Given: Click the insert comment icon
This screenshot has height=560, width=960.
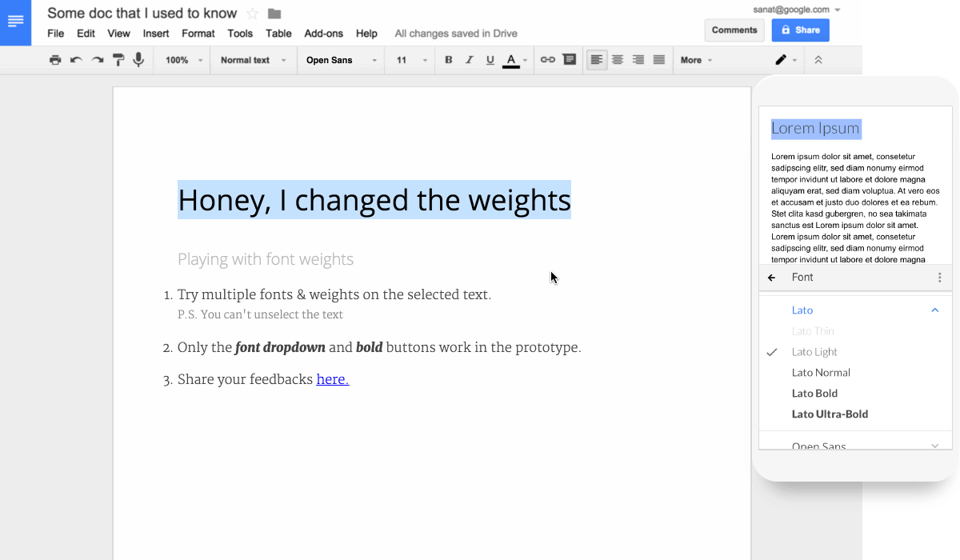Looking at the screenshot, I should 569,60.
